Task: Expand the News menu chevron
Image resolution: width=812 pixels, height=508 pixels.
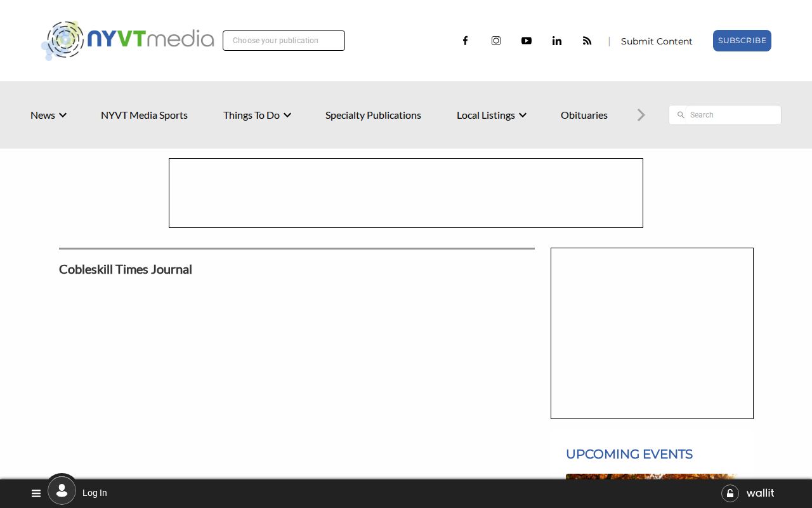Action: pyautogui.click(x=63, y=115)
